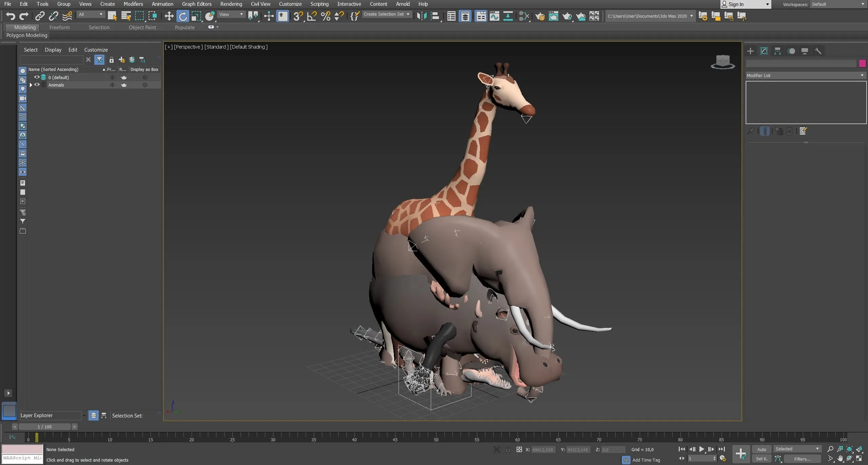The height and width of the screenshot is (465, 868).
Task: Open the Modifier List dropdown
Action: pos(806,75)
